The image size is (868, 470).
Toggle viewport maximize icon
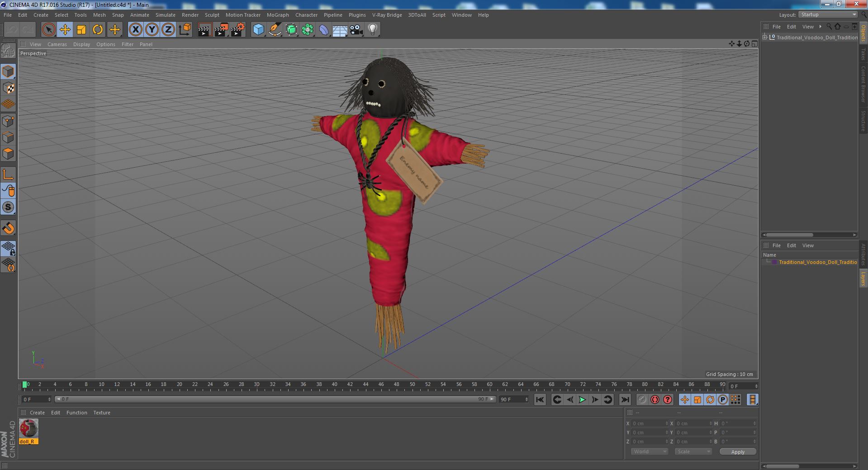(754, 44)
